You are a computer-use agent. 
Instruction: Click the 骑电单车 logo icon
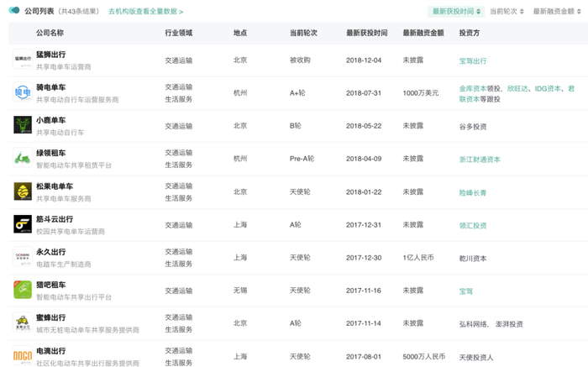(x=23, y=92)
